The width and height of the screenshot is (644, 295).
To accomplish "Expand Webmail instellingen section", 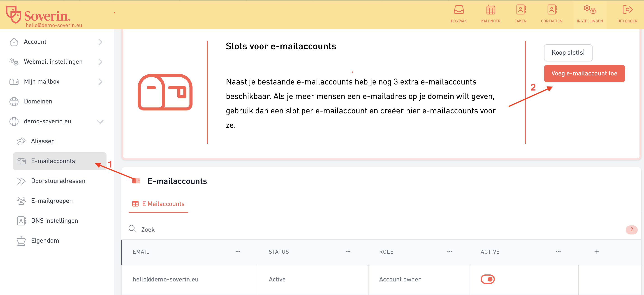I will point(100,62).
